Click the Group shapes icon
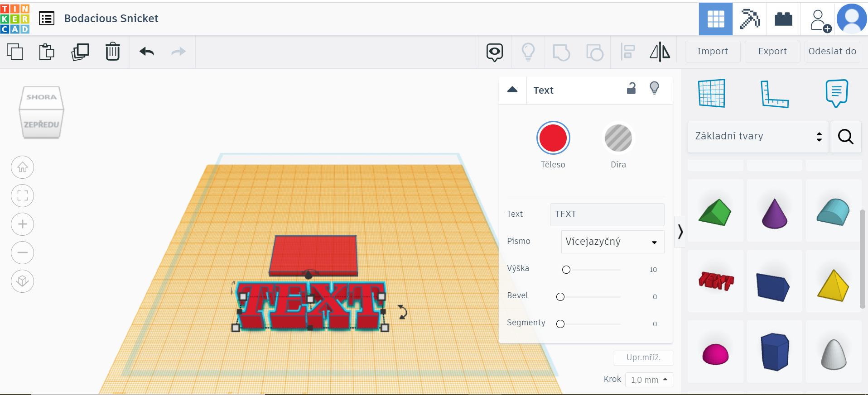This screenshot has width=868, height=395. point(561,52)
